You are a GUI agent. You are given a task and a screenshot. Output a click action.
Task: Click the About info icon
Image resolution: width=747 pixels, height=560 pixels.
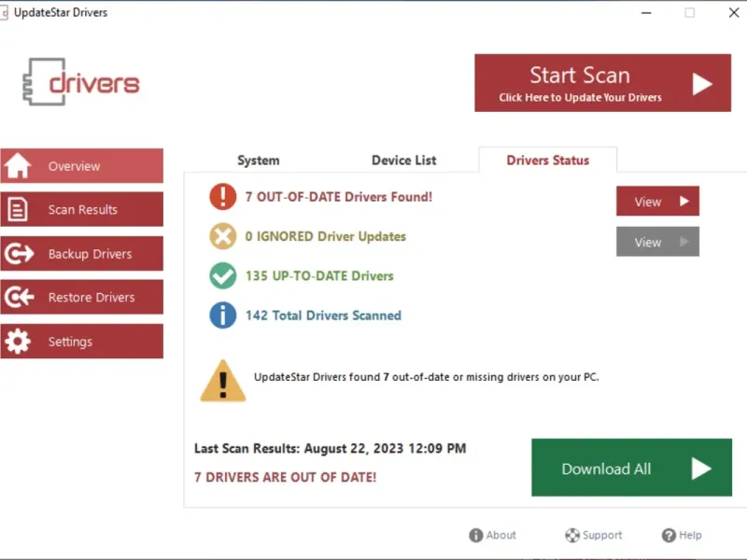(475, 535)
